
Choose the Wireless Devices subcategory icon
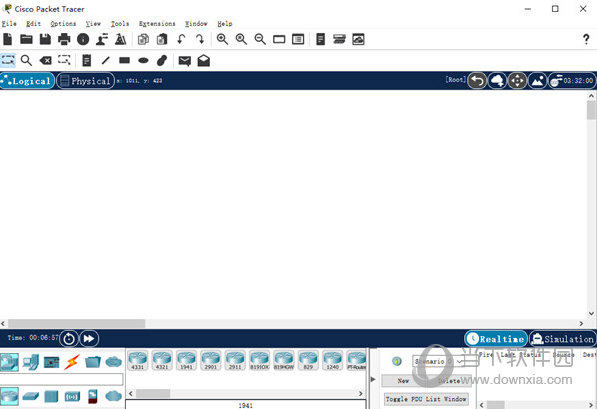(x=72, y=397)
